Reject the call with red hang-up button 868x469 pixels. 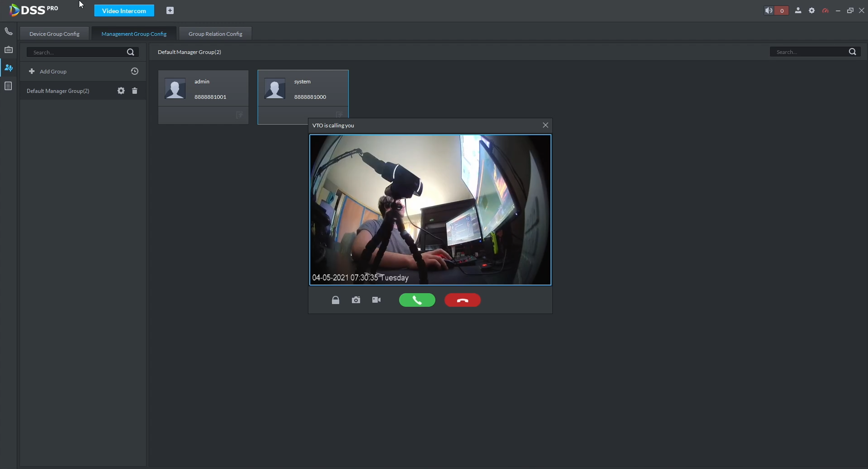462,300
